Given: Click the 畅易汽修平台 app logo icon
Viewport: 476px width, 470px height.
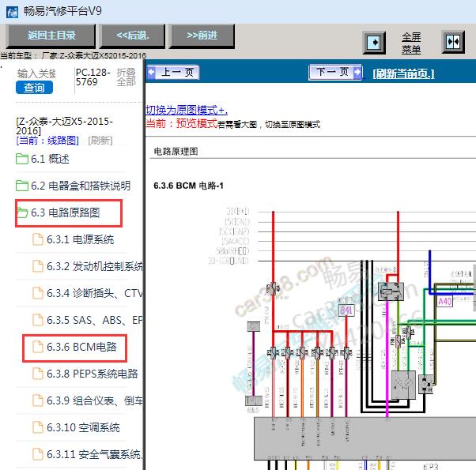Looking at the screenshot, I should pyautogui.click(x=12, y=13).
